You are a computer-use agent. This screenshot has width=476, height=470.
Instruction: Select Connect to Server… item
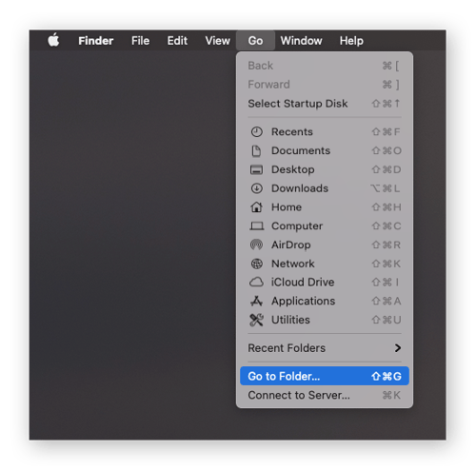click(x=325, y=395)
